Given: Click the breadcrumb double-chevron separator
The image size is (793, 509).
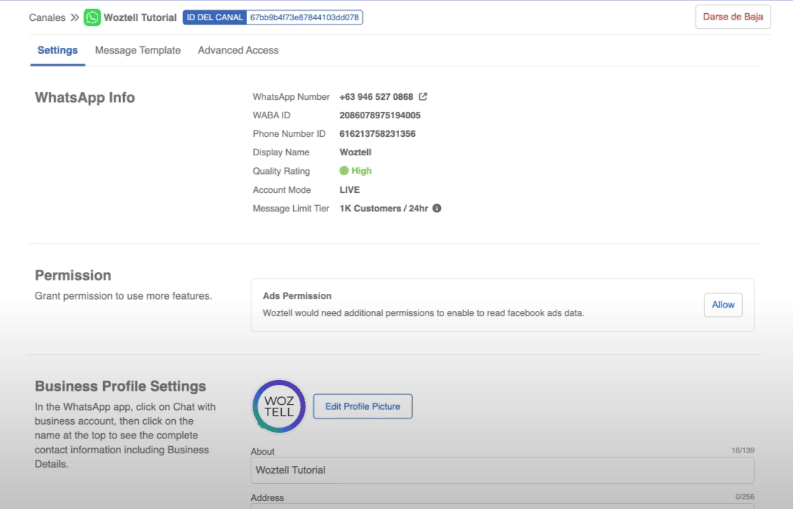Looking at the screenshot, I should (x=75, y=18).
